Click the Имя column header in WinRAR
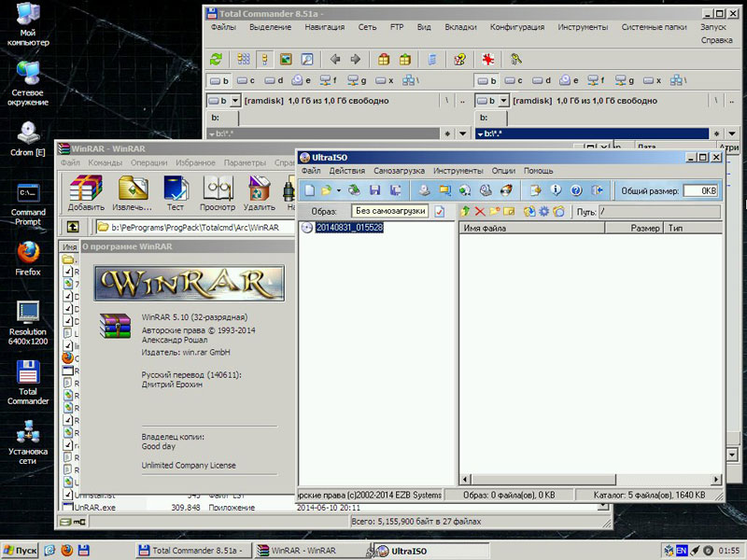747x560 pixels. click(69, 246)
